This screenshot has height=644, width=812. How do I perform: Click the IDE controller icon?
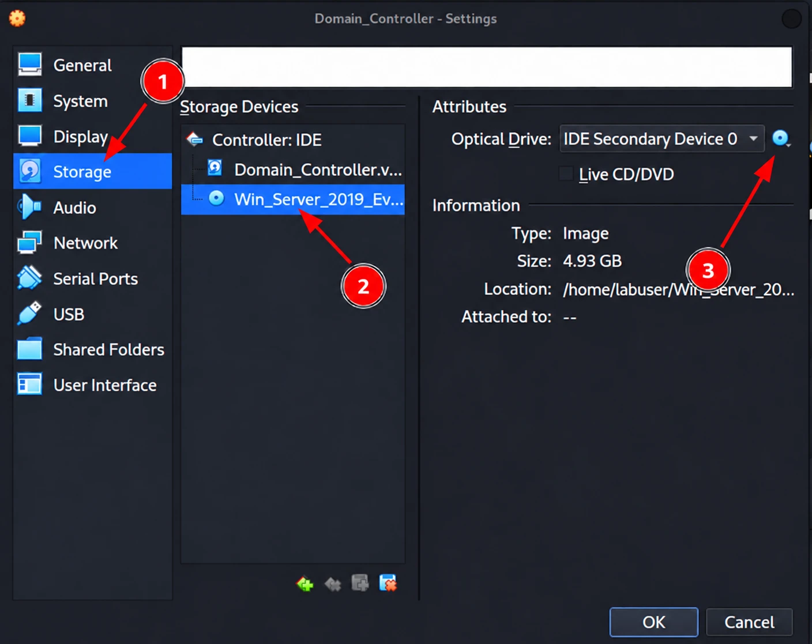coord(194,140)
